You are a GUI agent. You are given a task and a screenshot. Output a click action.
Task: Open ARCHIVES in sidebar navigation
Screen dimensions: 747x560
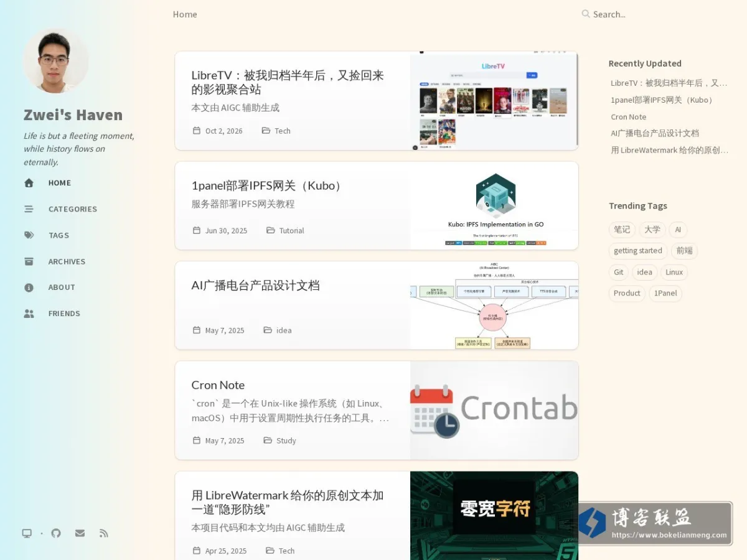point(67,261)
